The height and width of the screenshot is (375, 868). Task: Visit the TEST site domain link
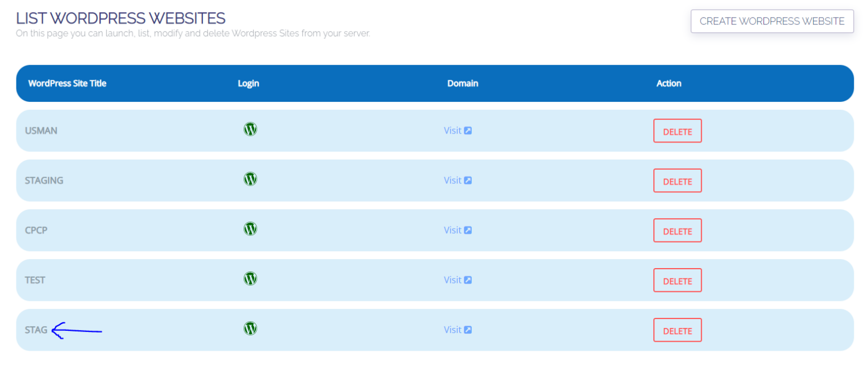click(453, 280)
